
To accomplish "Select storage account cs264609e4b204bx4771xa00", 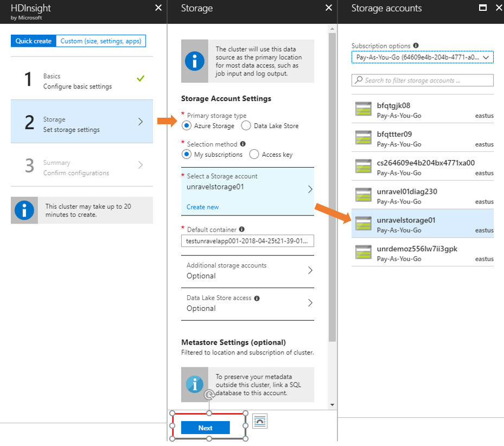I will click(423, 166).
